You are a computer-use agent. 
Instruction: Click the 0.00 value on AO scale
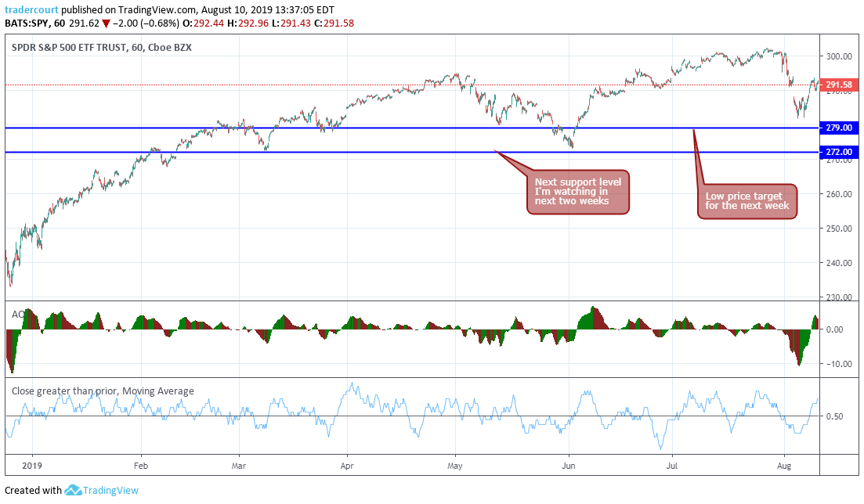[x=834, y=329]
